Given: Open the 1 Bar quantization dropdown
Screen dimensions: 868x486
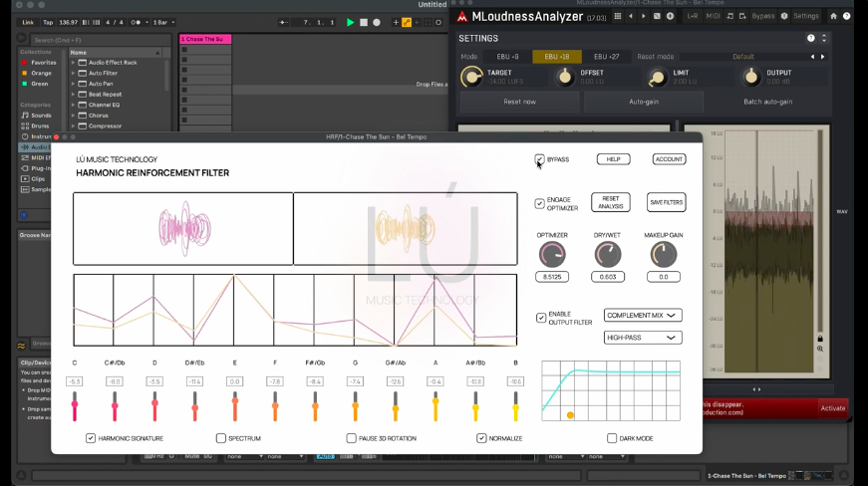Looking at the screenshot, I should click(x=163, y=23).
